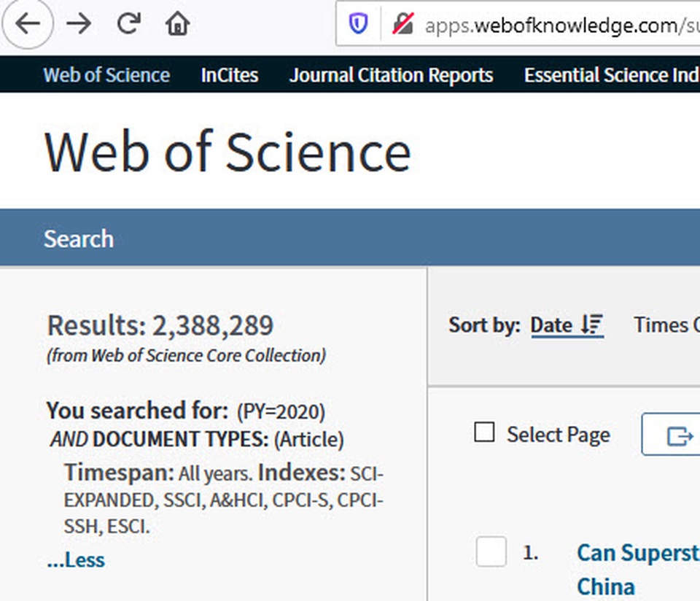Open the browser home page

[x=178, y=23]
